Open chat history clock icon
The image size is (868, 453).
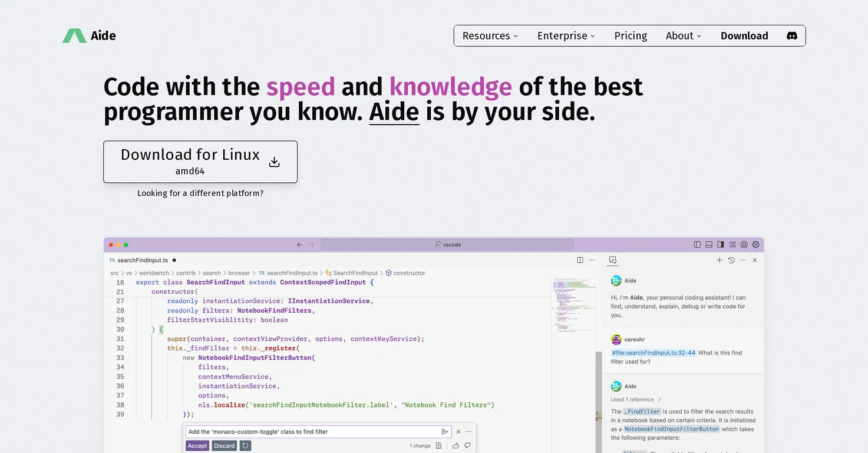click(x=731, y=260)
